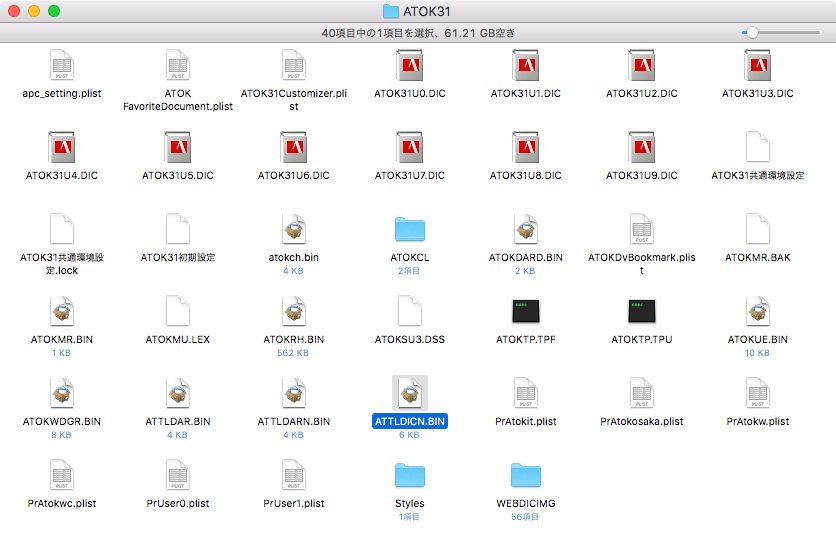
Task: Select the Styles folder icon
Action: coord(409,476)
